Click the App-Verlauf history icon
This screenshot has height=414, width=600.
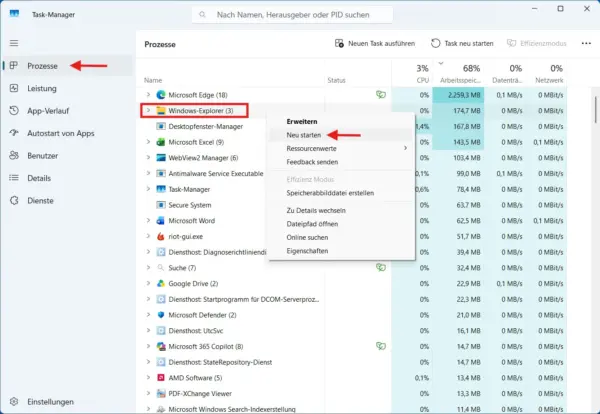pos(14,111)
